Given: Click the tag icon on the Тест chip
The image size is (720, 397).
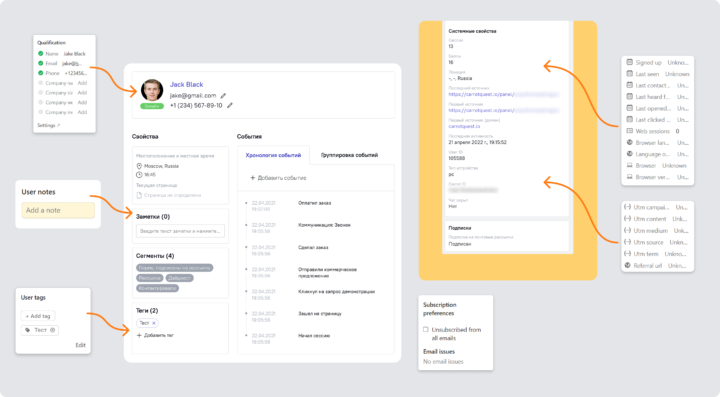Looking at the screenshot, I should point(28,330).
